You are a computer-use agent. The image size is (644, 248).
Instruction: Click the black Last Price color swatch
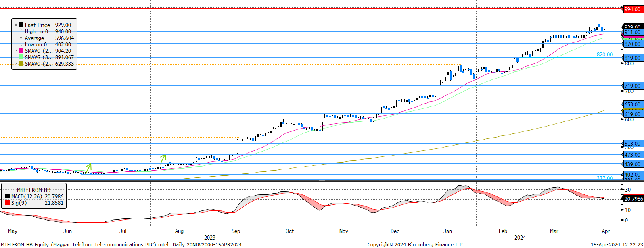click(21, 25)
